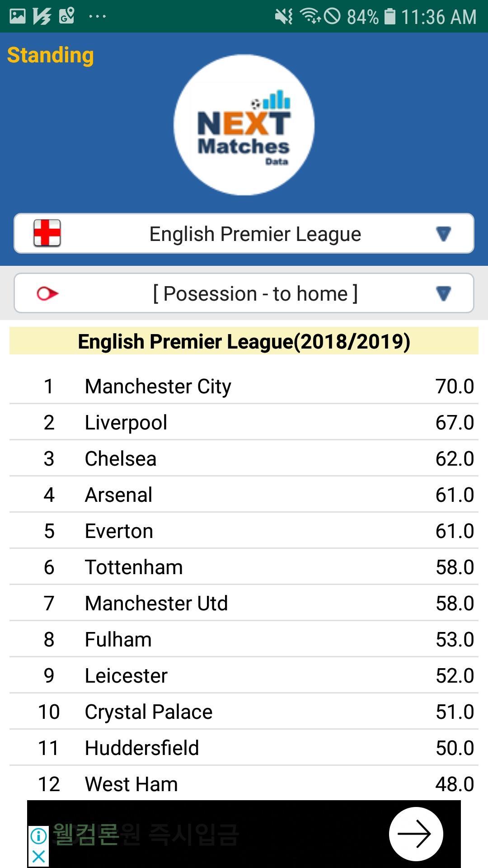Tap the ad arrow button
488x868 pixels.
click(416, 834)
